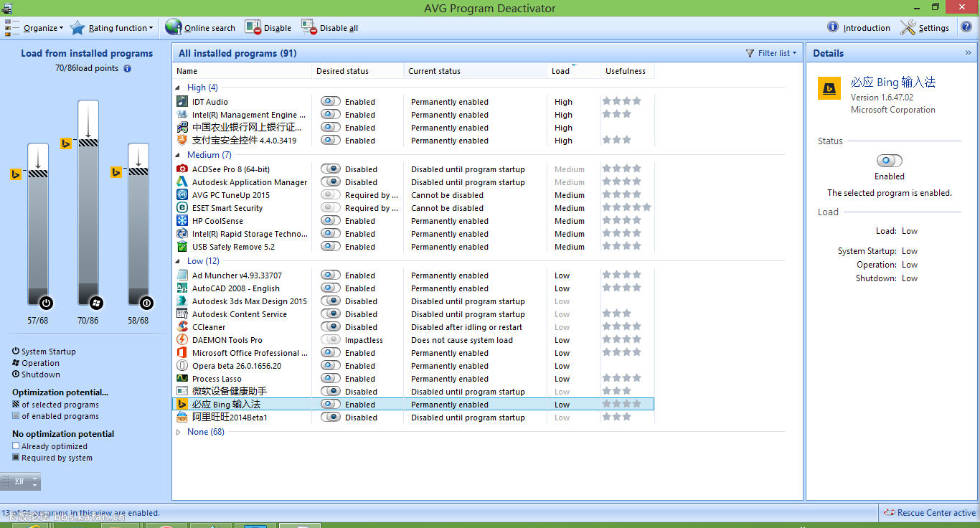The image size is (980, 528).
Task: Select the 微软设备健康助手 row
Action: coord(413,392)
